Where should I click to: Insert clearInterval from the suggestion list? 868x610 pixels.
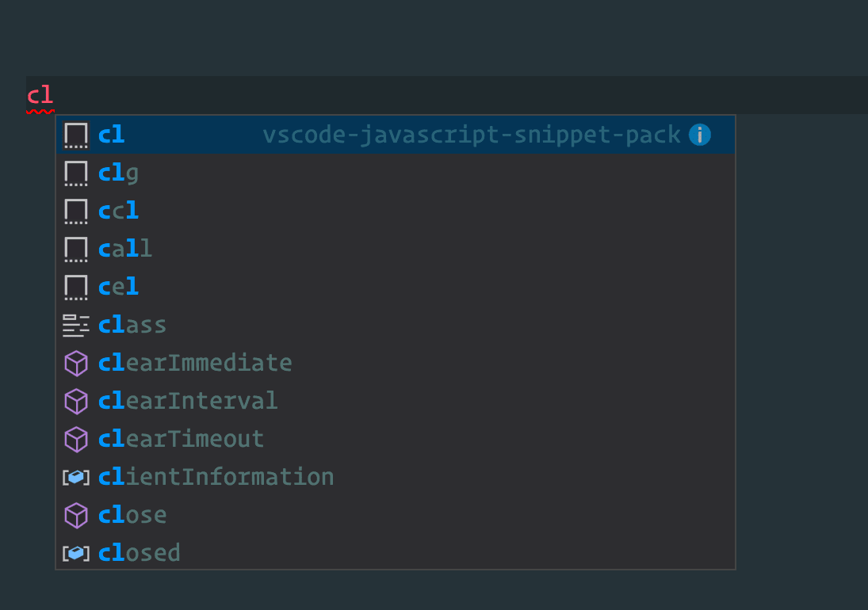pos(188,401)
